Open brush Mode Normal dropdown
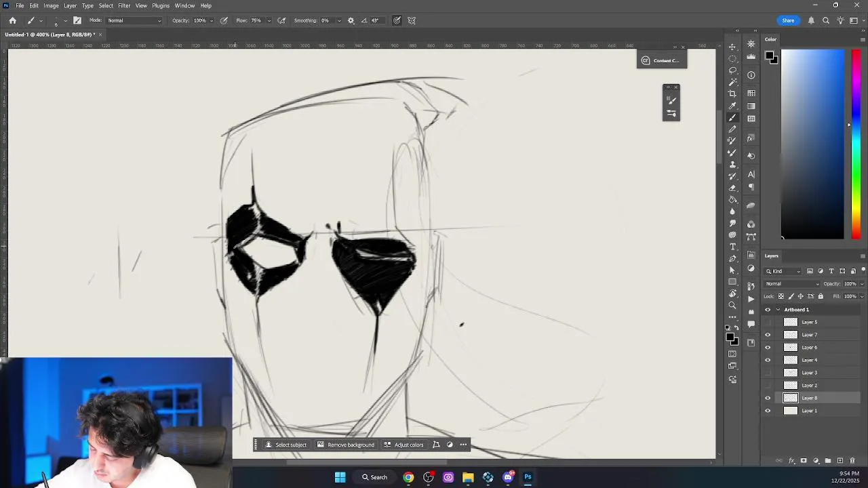This screenshot has width=868, height=488. point(134,20)
